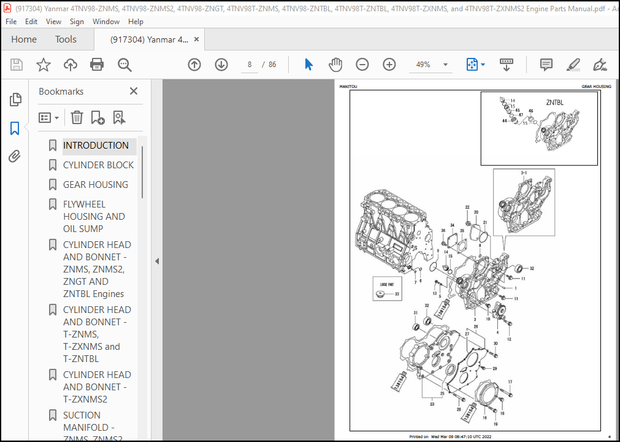Open the Page Thumbnails panel icon
This screenshot has height=442, width=620.
[15, 100]
